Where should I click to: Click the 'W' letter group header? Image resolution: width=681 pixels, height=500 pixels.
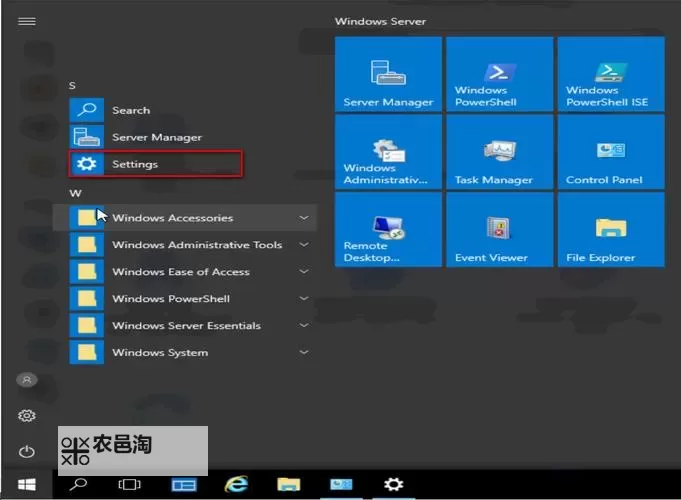(75, 193)
